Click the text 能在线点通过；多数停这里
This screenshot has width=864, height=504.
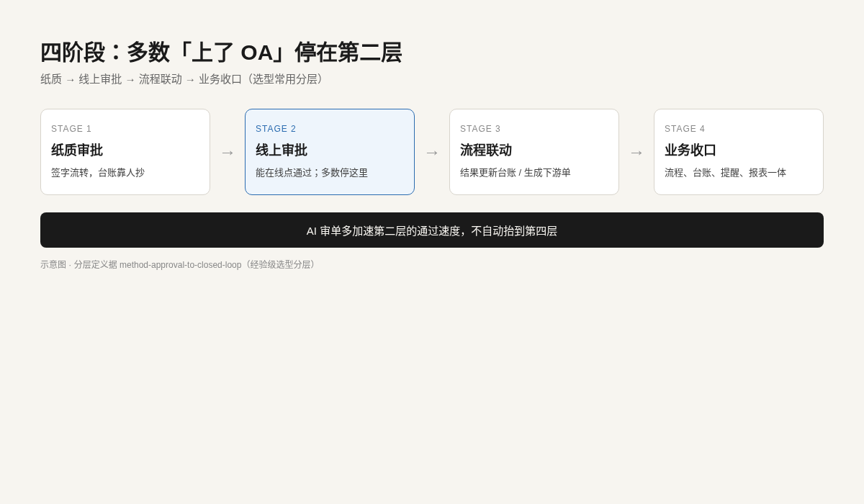click(x=312, y=173)
